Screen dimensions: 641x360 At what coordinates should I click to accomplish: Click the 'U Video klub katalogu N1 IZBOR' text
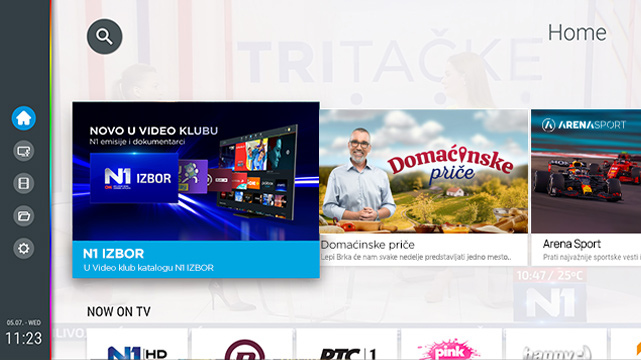(148, 268)
